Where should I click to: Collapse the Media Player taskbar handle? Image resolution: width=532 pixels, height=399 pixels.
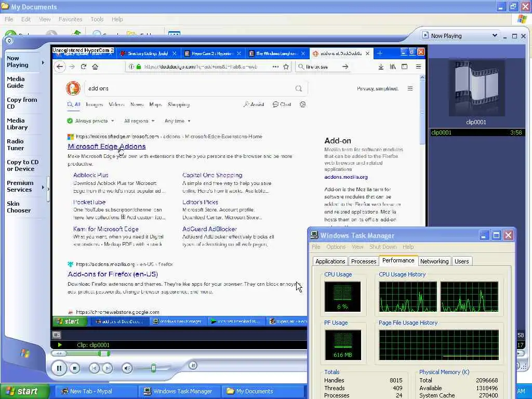click(x=48, y=189)
